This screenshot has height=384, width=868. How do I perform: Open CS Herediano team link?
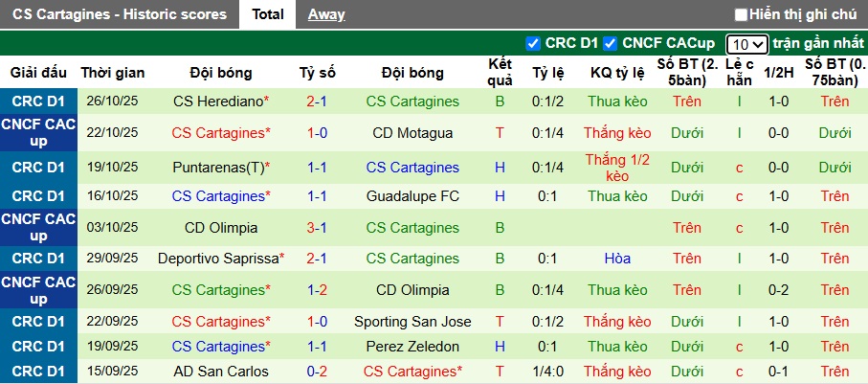point(217,102)
